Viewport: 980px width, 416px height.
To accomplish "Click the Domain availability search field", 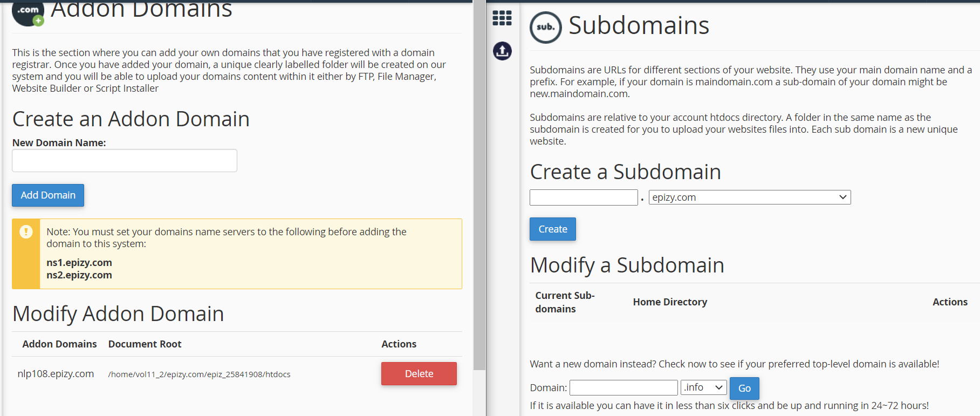I will (x=623, y=387).
